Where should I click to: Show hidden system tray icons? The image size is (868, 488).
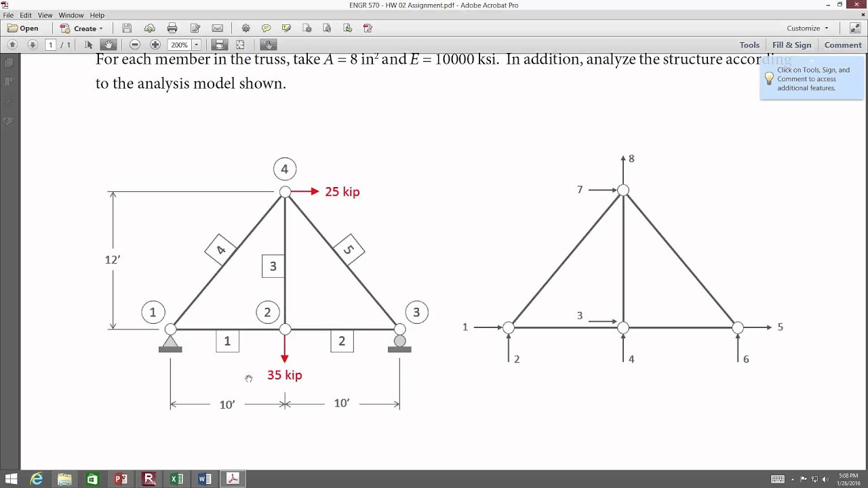pyautogui.click(x=792, y=479)
